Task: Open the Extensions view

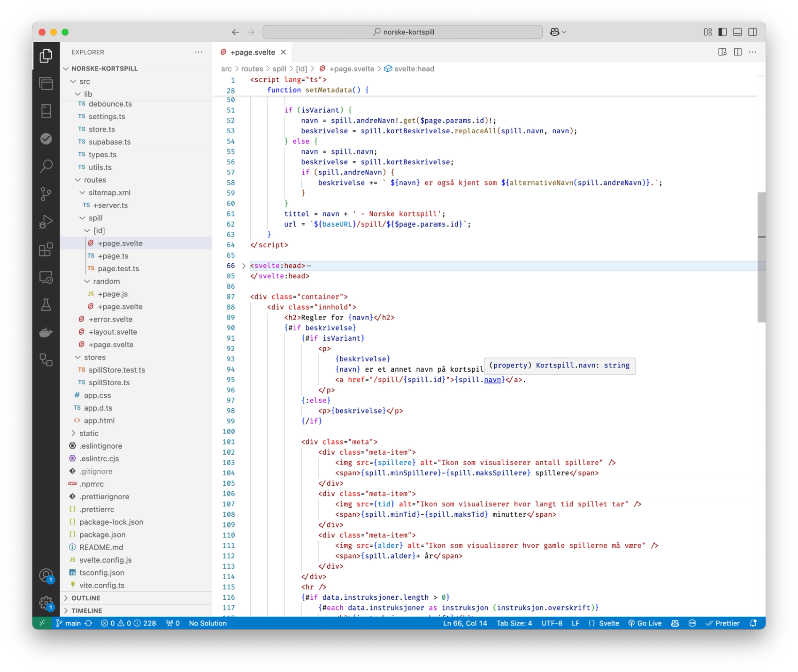Action: click(46, 249)
